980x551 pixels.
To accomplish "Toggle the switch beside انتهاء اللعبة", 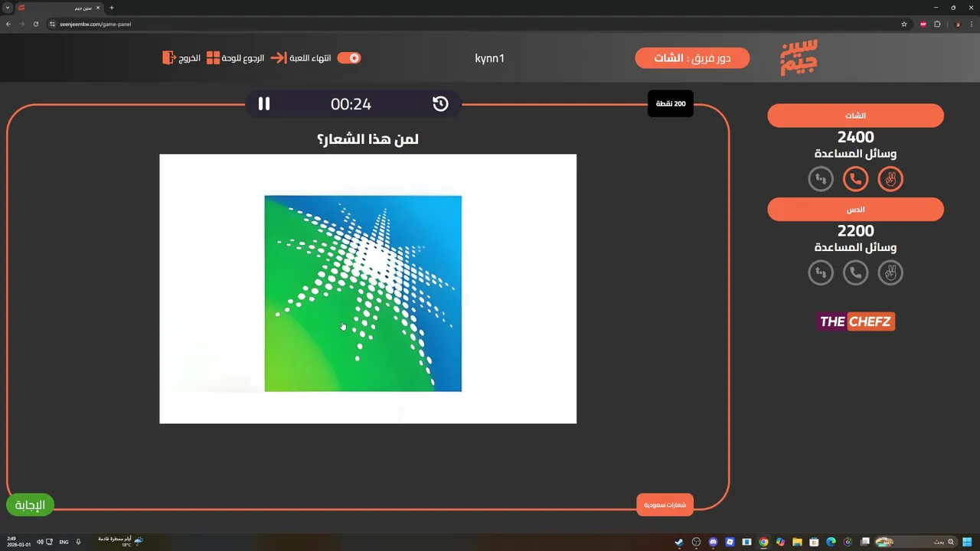I will (349, 58).
